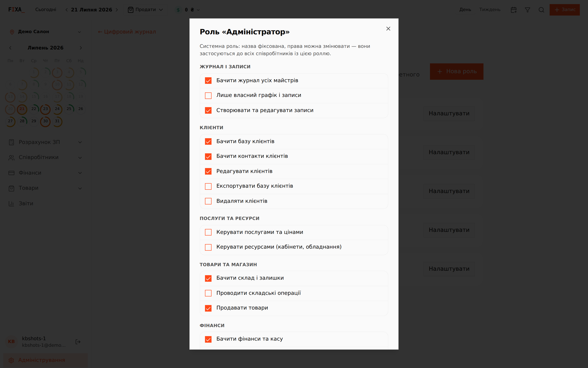
Task: Click the 21 Липня 2026 date label
Action: [x=92, y=10]
